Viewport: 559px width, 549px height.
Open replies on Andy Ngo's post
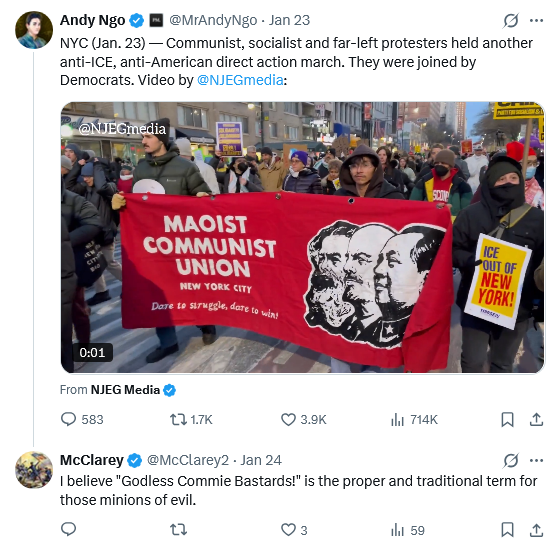(82, 420)
